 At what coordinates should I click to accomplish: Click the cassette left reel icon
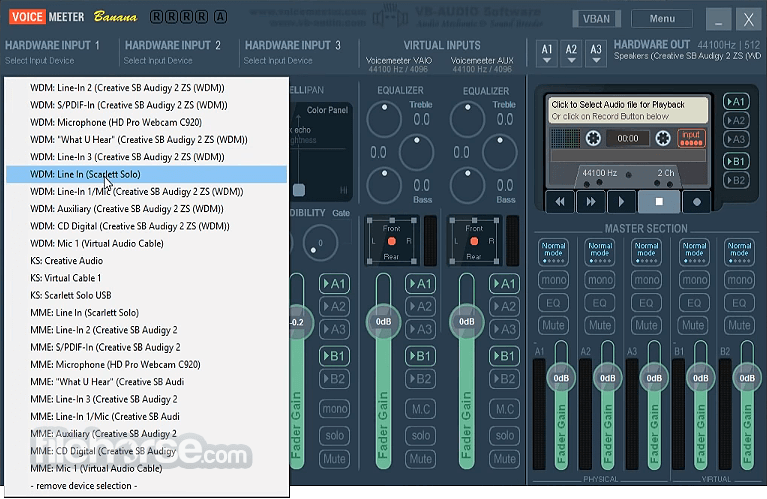pos(593,138)
